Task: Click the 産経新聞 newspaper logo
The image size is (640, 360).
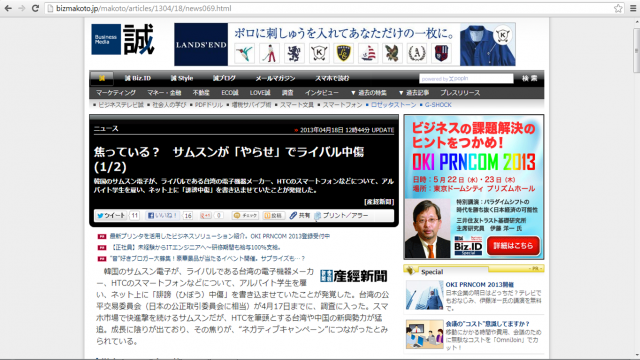Action: tap(353, 276)
